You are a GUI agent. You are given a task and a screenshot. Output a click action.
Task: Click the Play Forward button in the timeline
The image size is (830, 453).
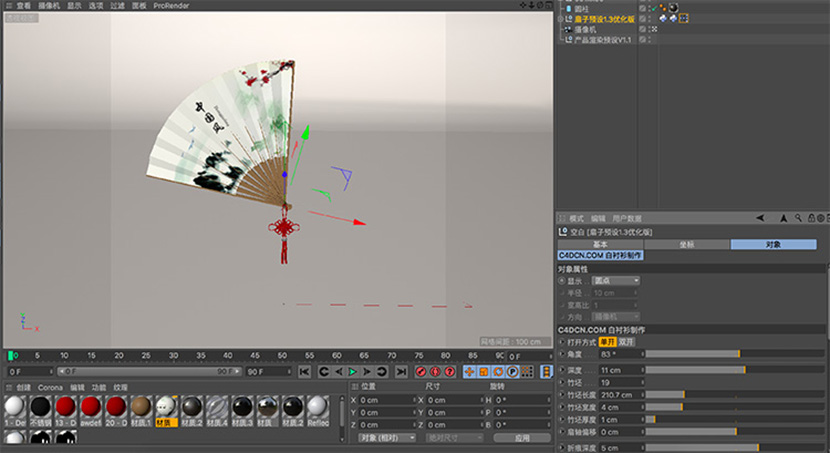pos(352,372)
